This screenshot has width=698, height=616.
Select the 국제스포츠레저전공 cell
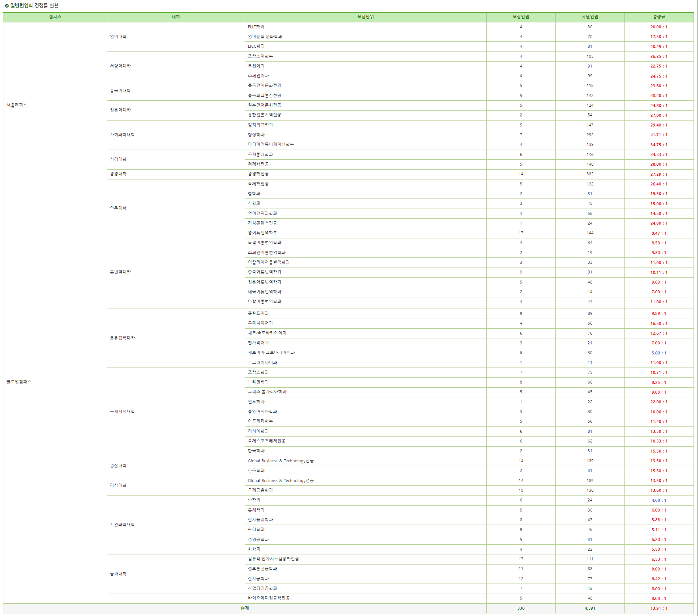[365, 441]
